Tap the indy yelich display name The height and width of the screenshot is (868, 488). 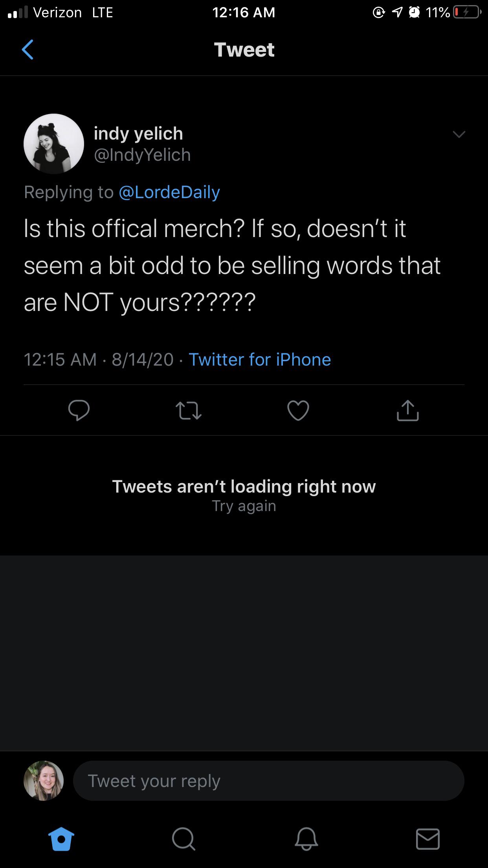pyautogui.click(x=138, y=134)
